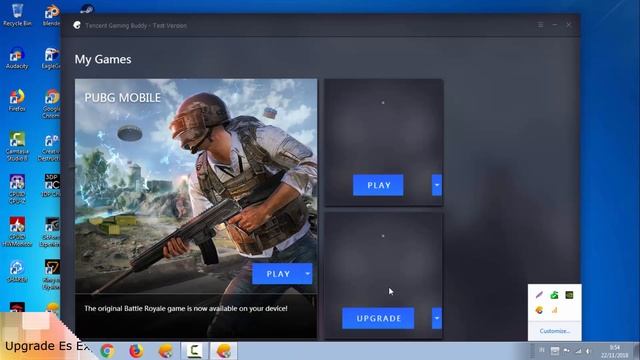Click the Action Center flag in system tray
This screenshot has height=360, width=640.
pyautogui.click(x=567, y=351)
